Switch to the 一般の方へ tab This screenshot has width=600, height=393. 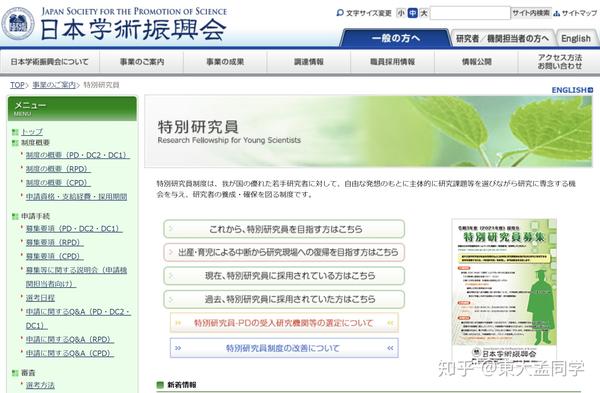point(395,38)
